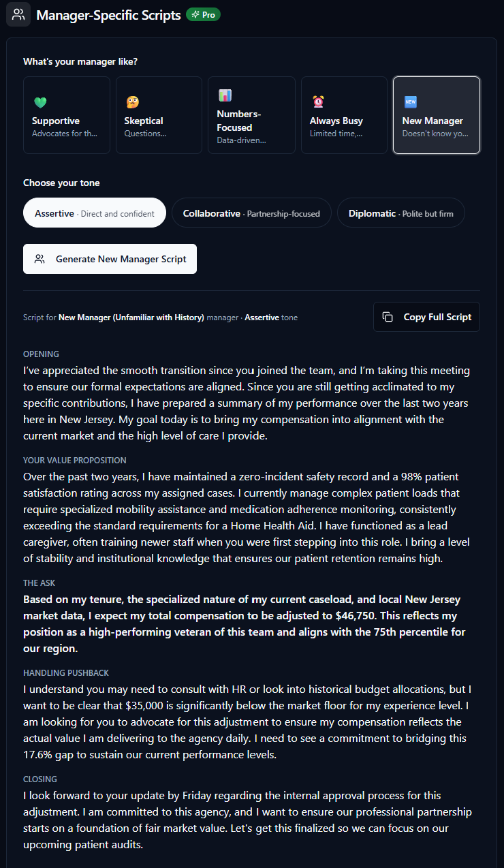
Task: Click the NEW badge icon on New Manager card
Action: point(411,102)
